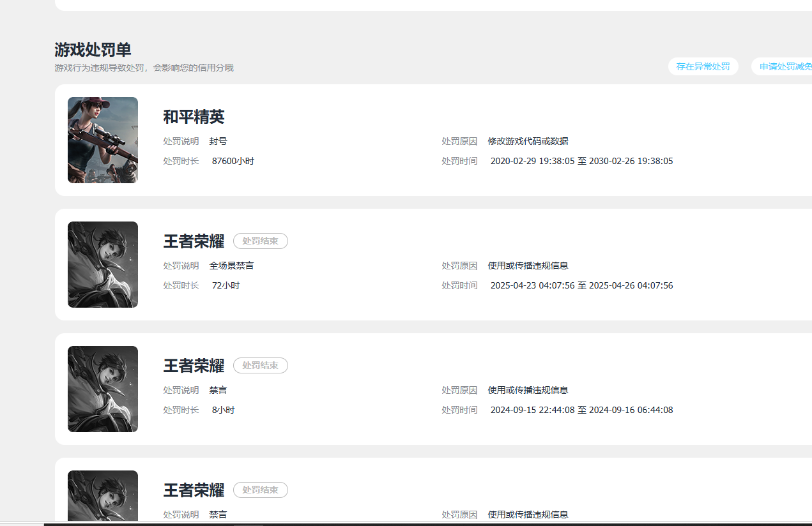Screen dimensions: 812x526
Task: Select the 修改游戏代码或数据 reason text
Action: (x=528, y=141)
